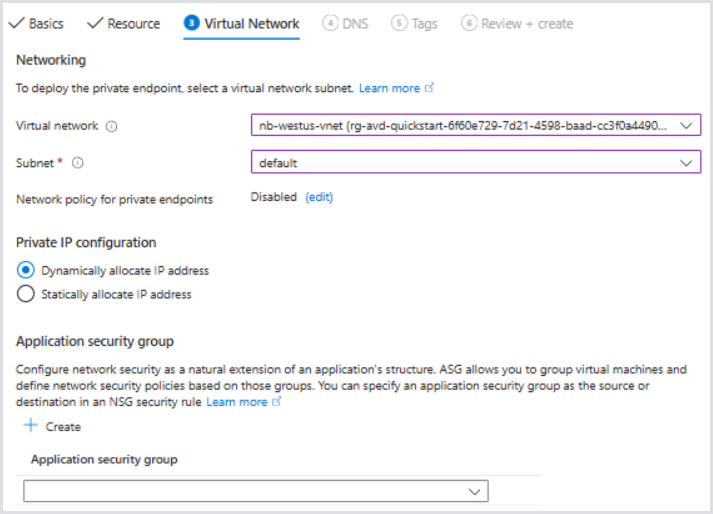Click the step 6 Review circle icon
Image resolution: width=713 pixels, height=514 pixels.
[469, 23]
